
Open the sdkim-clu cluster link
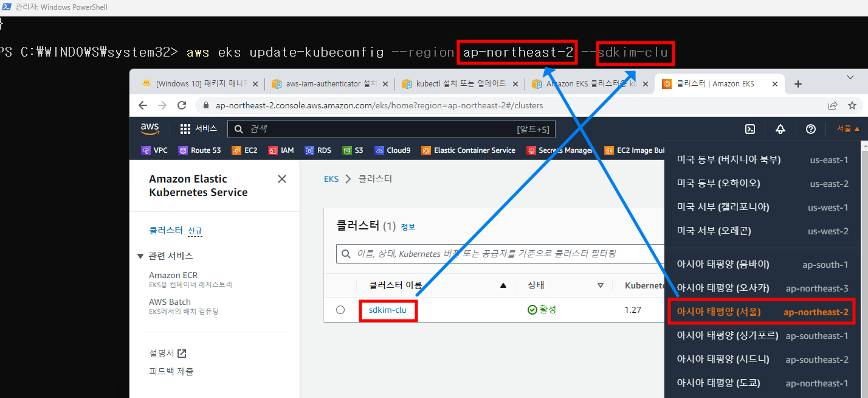(387, 310)
